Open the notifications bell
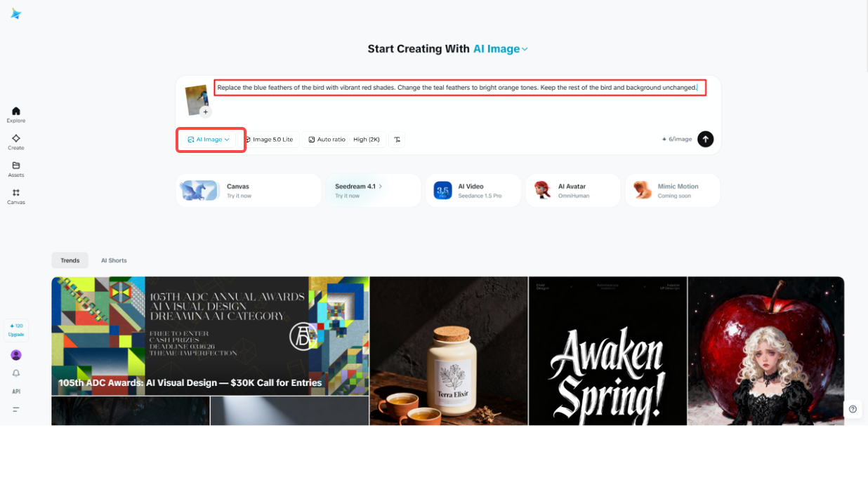Screen dimensions: 868x482 (16, 373)
